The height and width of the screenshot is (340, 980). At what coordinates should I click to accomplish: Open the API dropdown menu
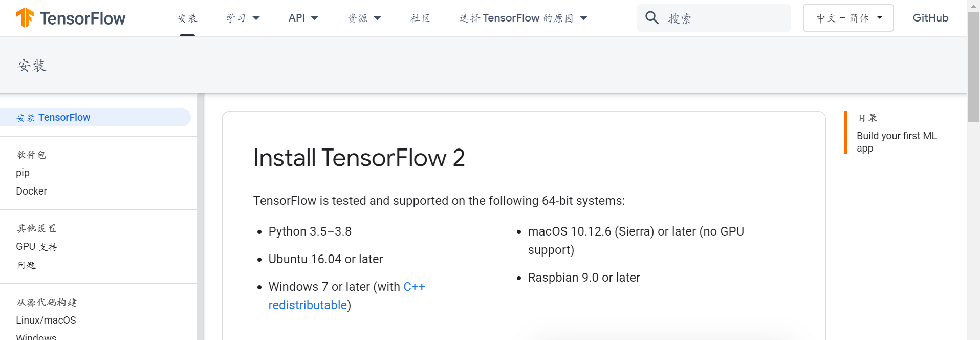pyautogui.click(x=303, y=17)
